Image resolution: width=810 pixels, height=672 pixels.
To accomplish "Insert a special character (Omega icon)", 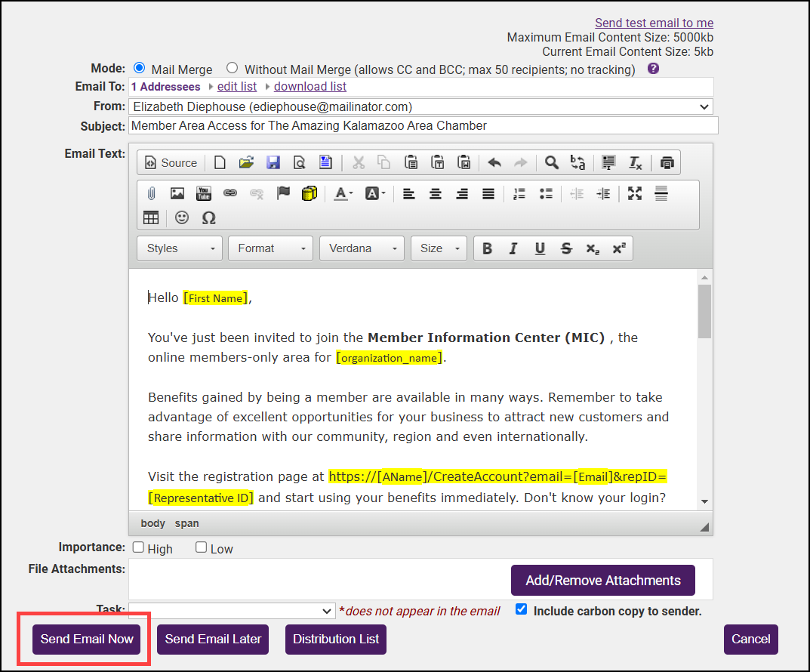I will coord(209,217).
